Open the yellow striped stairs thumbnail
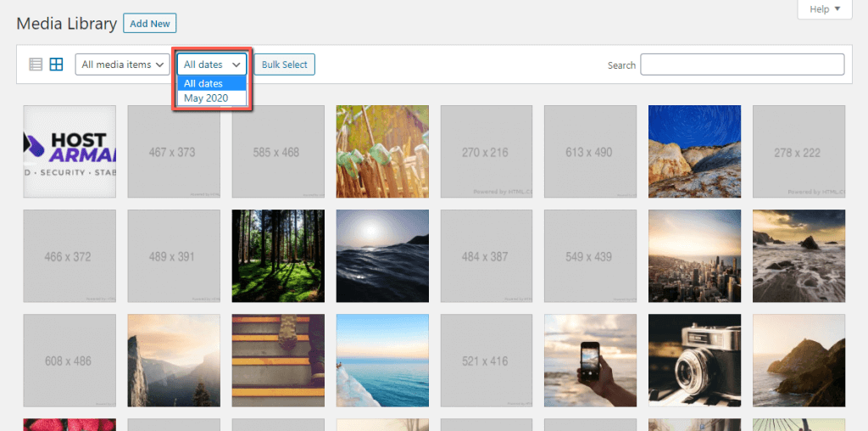The height and width of the screenshot is (431, 868). pos(278,361)
